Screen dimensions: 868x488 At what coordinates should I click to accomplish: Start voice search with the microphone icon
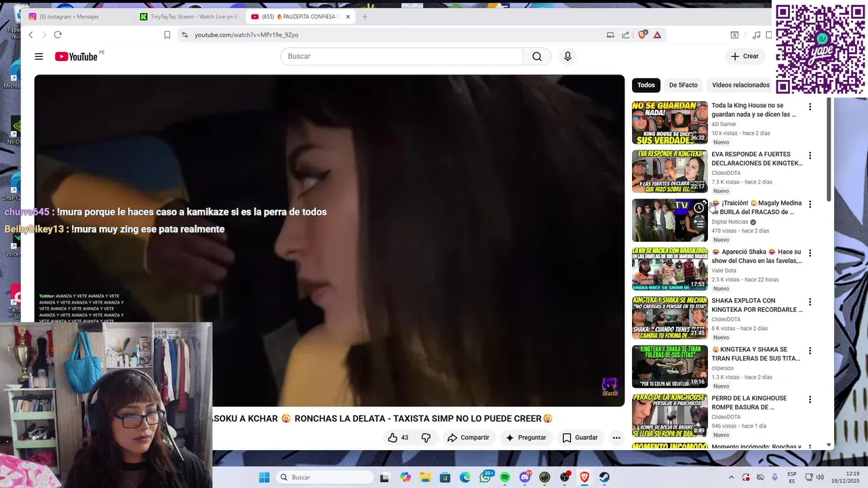(x=568, y=56)
